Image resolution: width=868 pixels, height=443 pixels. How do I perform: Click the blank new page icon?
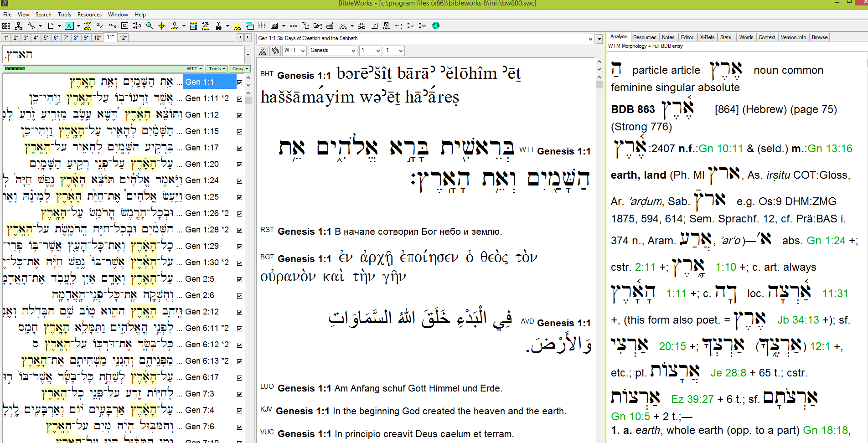pyautogui.click(x=51, y=26)
